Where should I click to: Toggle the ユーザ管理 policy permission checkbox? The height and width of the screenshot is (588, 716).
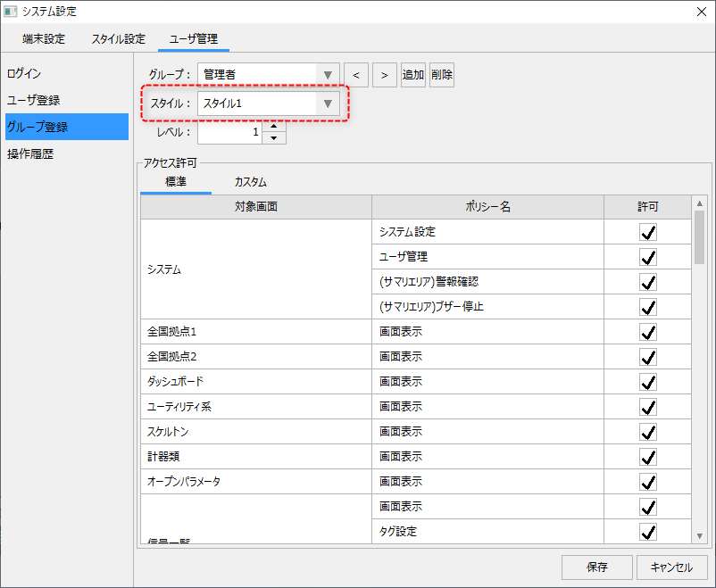[648, 257]
